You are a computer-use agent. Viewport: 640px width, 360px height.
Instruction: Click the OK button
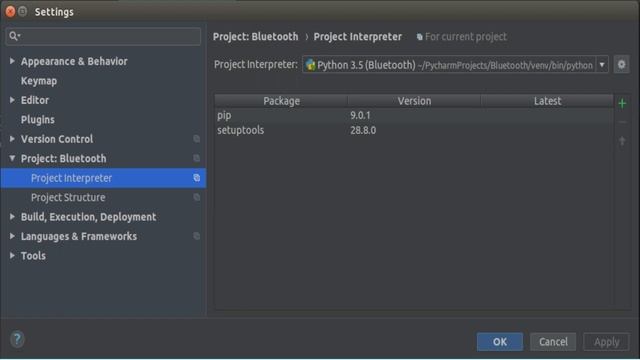(x=500, y=342)
